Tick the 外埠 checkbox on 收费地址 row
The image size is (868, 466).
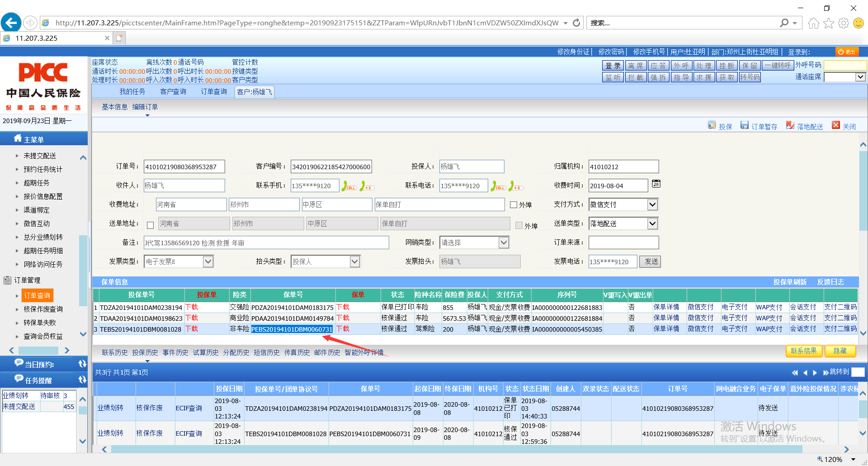coord(514,205)
